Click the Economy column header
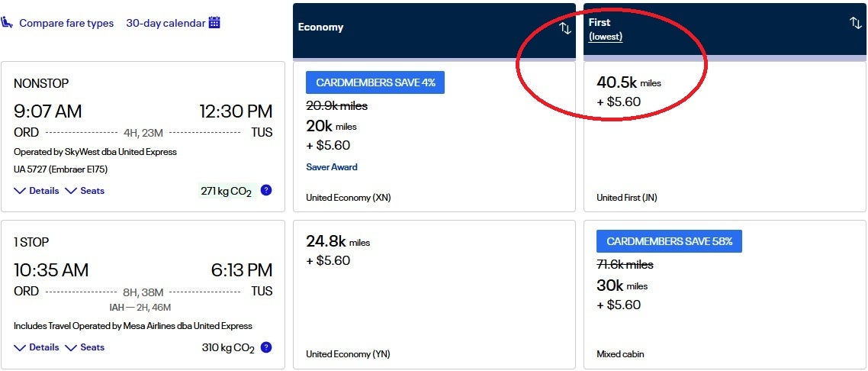The width and height of the screenshot is (868, 371). click(321, 27)
